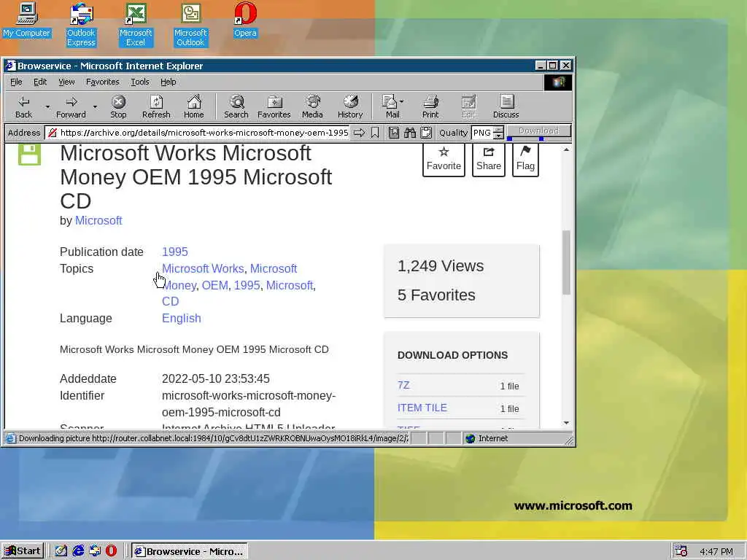Image resolution: width=747 pixels, height=560 pixels.
Task: Click the Browservice taskbar button
Action: point(190,551)
